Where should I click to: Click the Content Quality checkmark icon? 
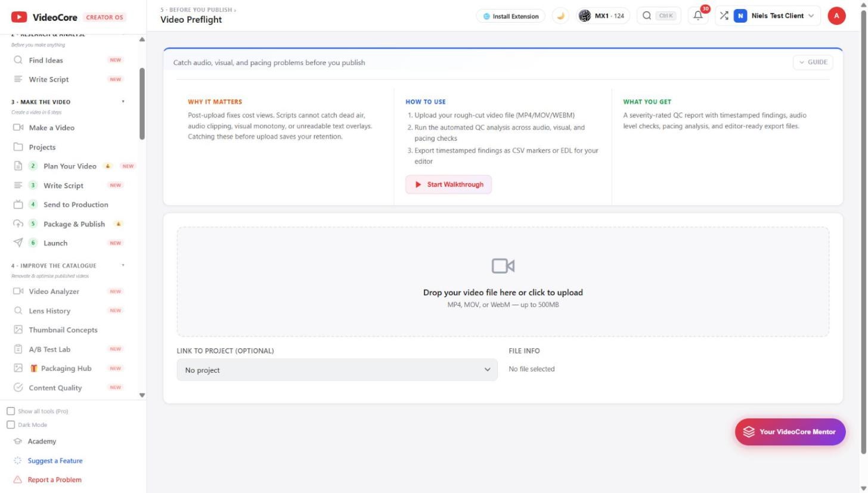(x=18, y=387)
